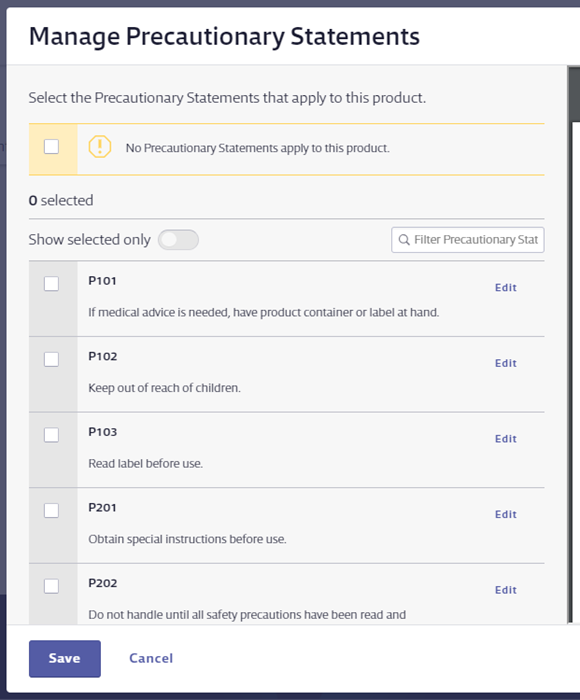Check the P201 special instructions checkbox
The image size is (580, 700).
coord(51,510)
